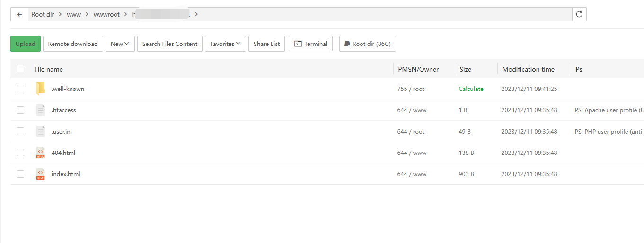Click the .htaccess file icon
The width and height of the screenshot is (644, 243).
[x=41, y=110]
